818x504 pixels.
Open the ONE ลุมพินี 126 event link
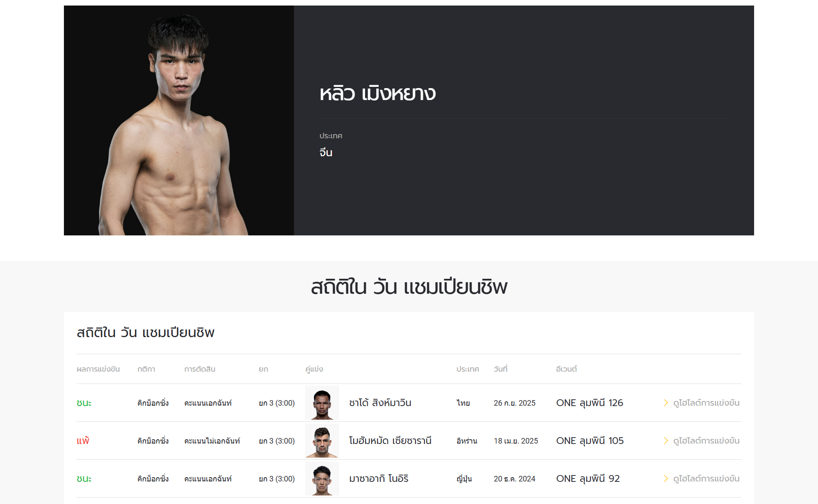(x=590, y=403)
